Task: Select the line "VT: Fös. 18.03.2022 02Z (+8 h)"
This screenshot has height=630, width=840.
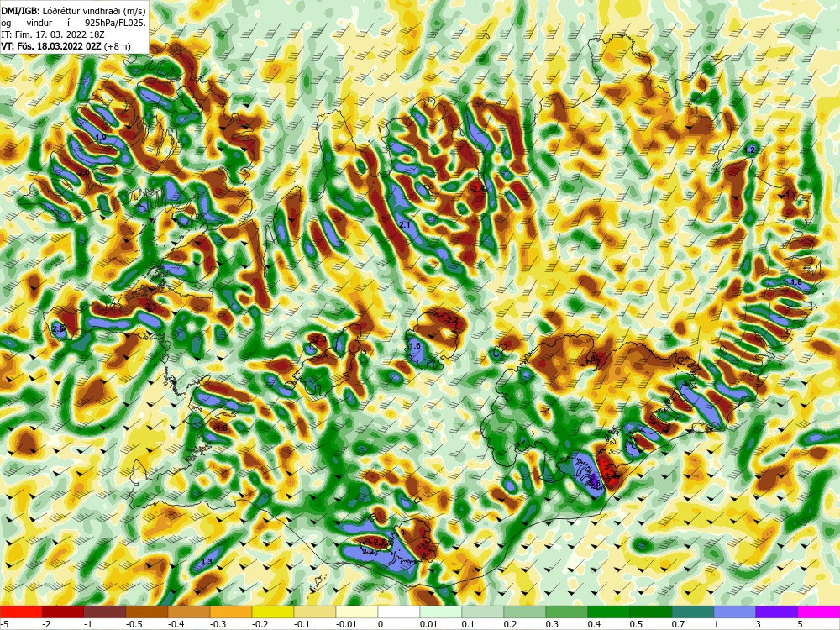Action: (x=66, y=46)
